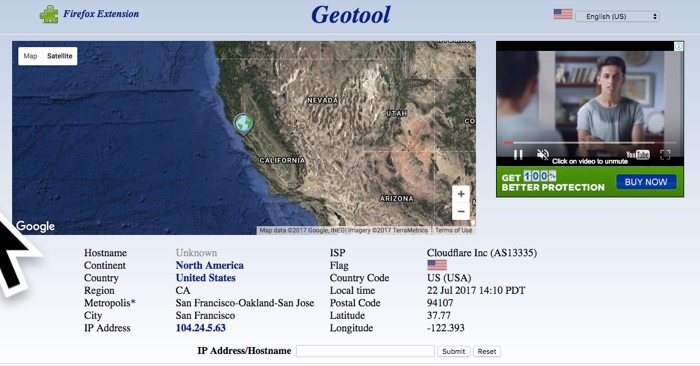This screenshot has width=700, height=366.
Task: Click the YouTube logo in video
Action: 638,154
